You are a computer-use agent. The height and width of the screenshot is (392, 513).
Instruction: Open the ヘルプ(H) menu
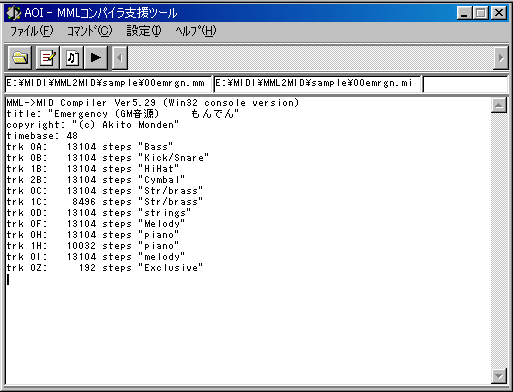tap(196, 31)
